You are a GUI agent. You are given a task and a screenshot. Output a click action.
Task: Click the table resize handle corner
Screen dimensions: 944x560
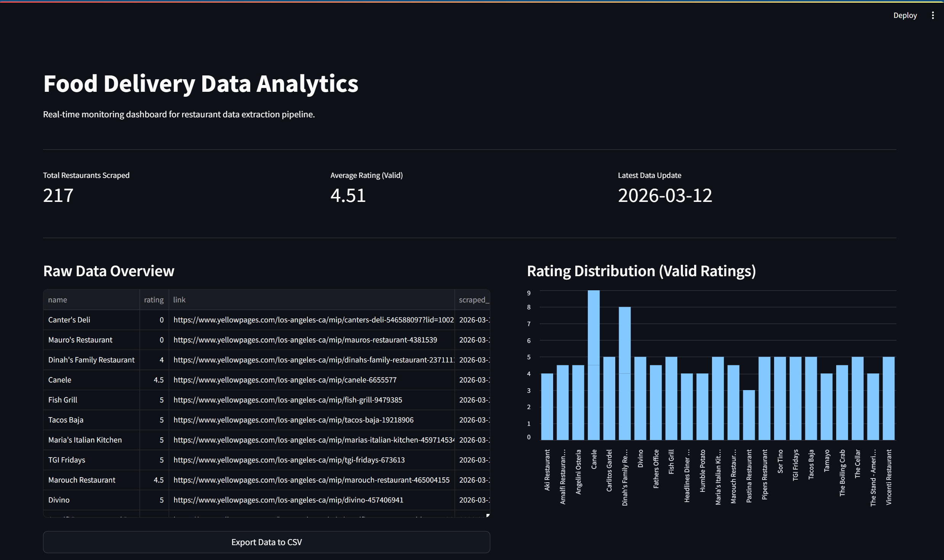point(488,515)
